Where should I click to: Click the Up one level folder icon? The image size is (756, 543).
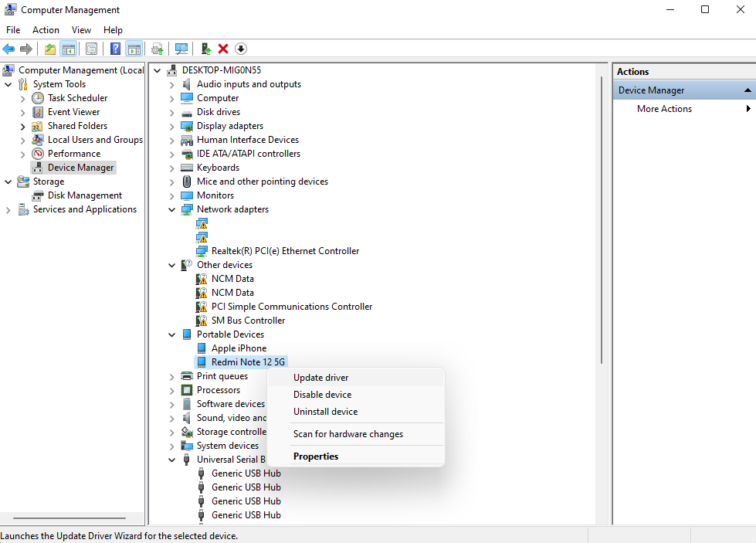coord(49,49)
